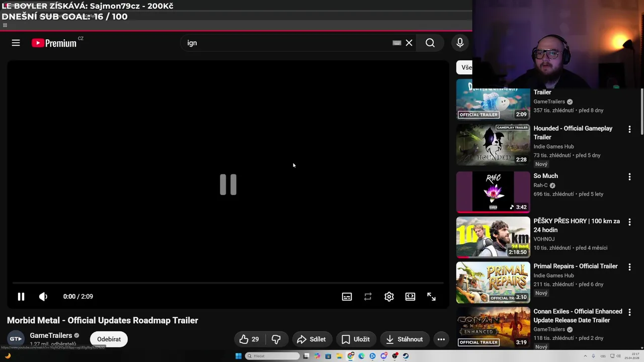This screenshot has height=362, width=644.
Task: Open the YouTube hamburger guide menu
Action: [16, 43]
